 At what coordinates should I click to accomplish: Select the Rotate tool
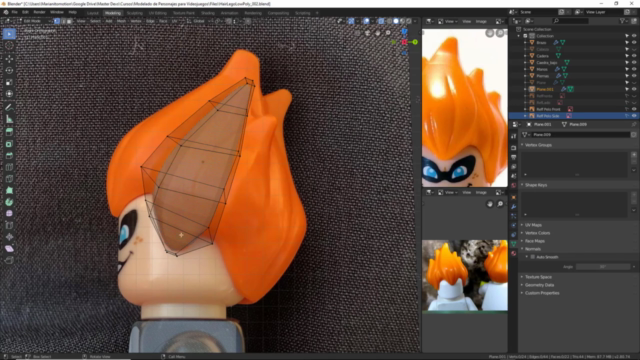click(x=9, y=71)
